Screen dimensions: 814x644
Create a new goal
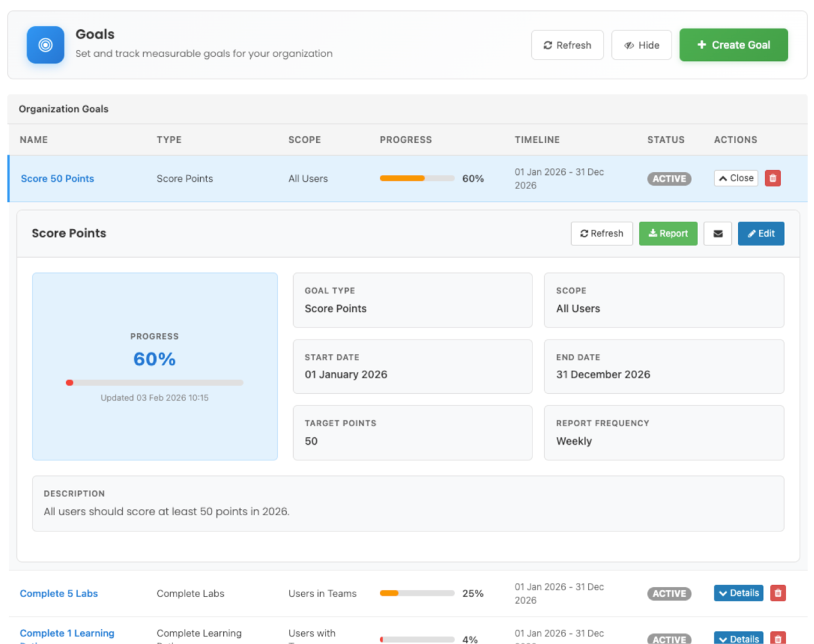point(733,45)
